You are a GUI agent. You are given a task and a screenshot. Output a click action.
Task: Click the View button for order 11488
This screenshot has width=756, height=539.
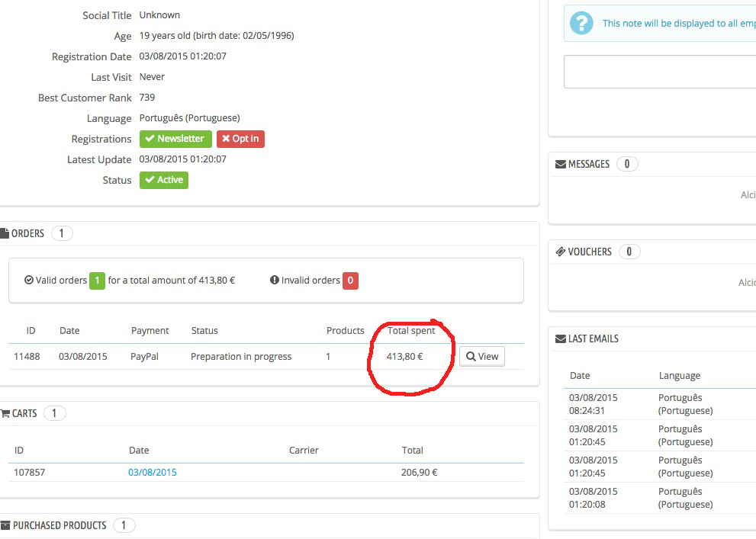click(x=481, y=357)
